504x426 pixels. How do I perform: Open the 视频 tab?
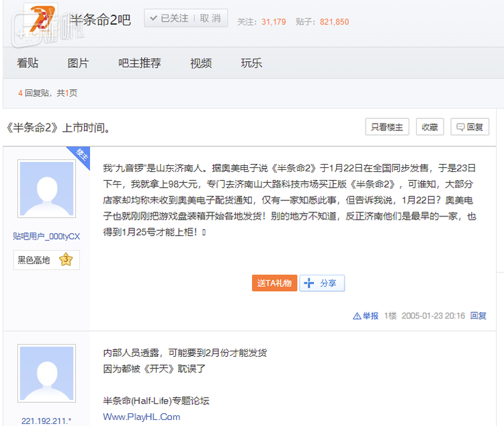pyautogui.click(x=201, y=62)
